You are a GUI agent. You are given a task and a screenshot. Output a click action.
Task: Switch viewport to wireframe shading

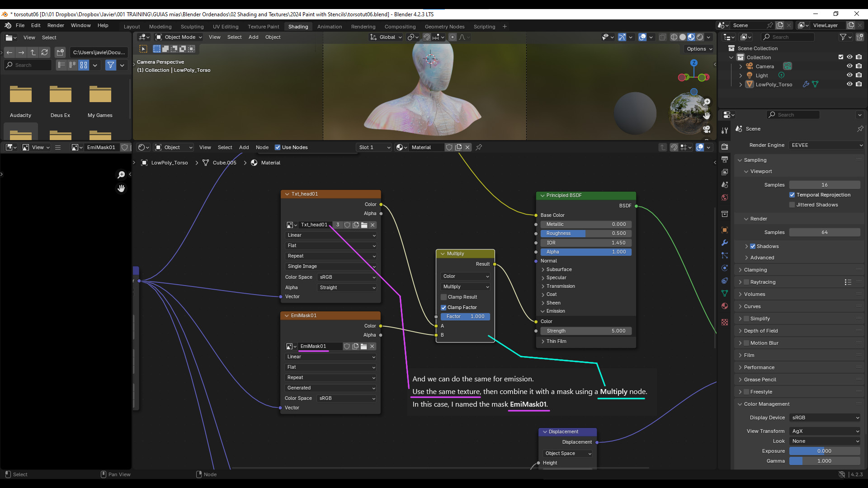pos(674,37)
